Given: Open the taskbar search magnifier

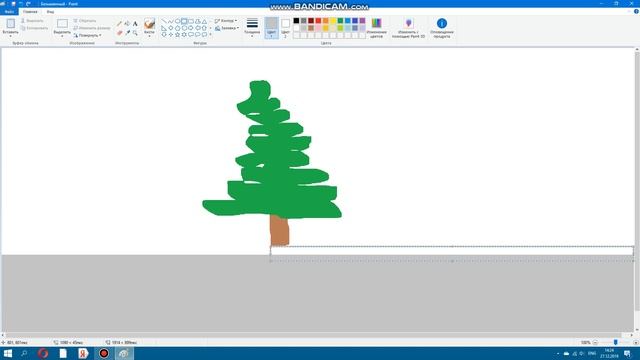Looking at the screenshot, I should coord(24,353).
